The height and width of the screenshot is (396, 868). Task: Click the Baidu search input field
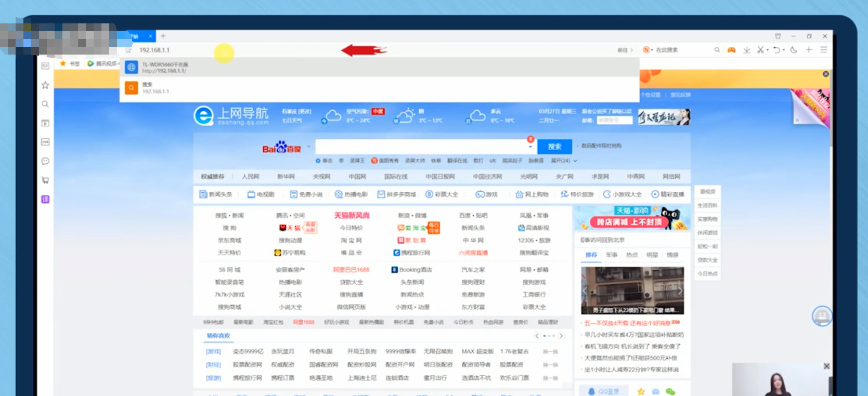click(421, 147)
